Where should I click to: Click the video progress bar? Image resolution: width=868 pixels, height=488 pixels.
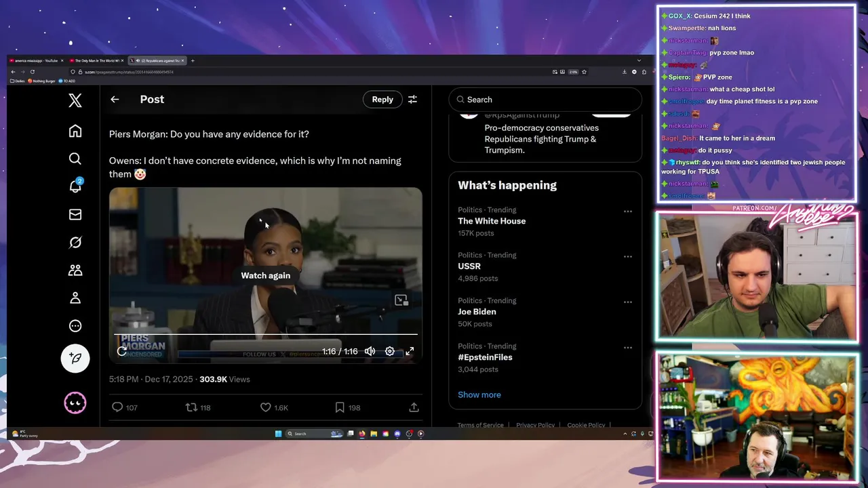coord(266,334)
